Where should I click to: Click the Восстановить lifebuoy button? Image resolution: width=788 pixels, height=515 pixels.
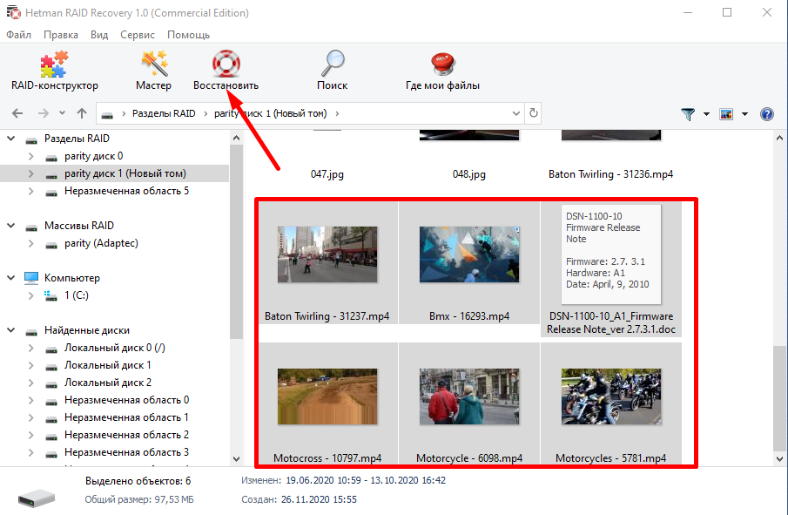(x=226, y=71)
